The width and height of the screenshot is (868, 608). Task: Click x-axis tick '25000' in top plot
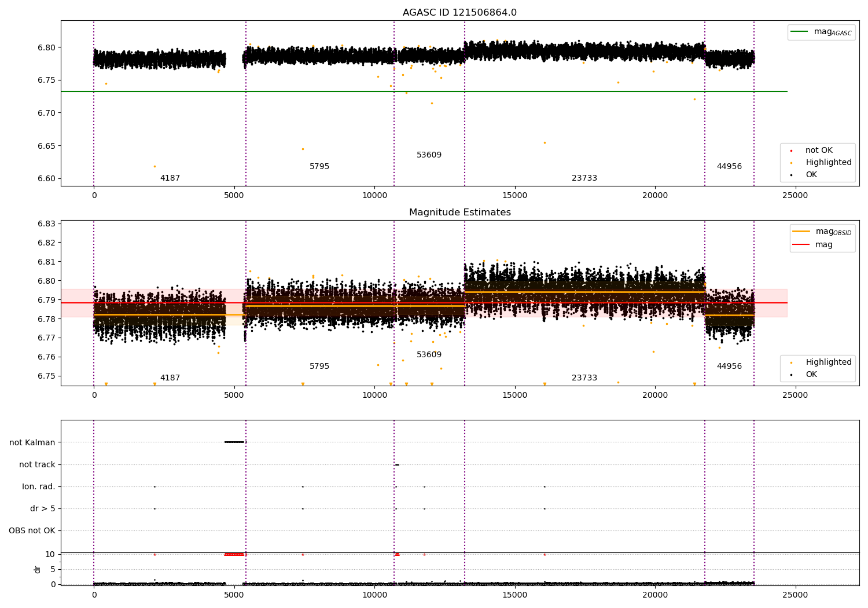point(795,196)
